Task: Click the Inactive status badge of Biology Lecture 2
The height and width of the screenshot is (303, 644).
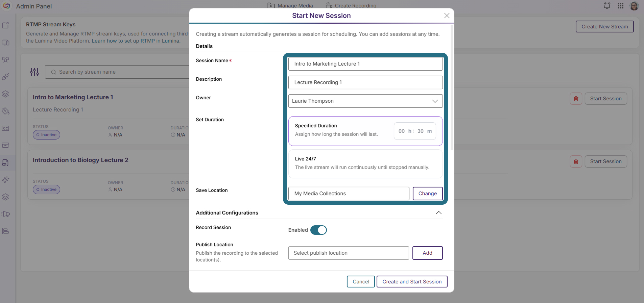Action: (46, 190)
